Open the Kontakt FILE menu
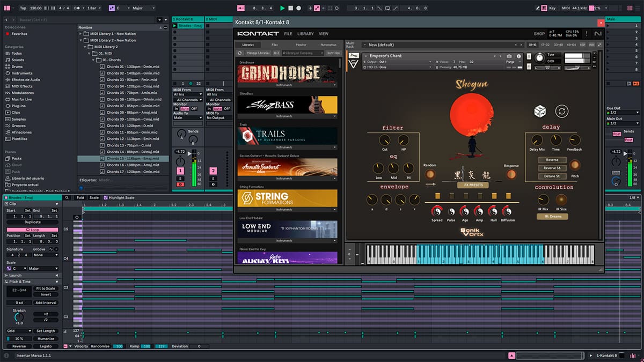Screen dimensions: 644x362 click(288, 34)
